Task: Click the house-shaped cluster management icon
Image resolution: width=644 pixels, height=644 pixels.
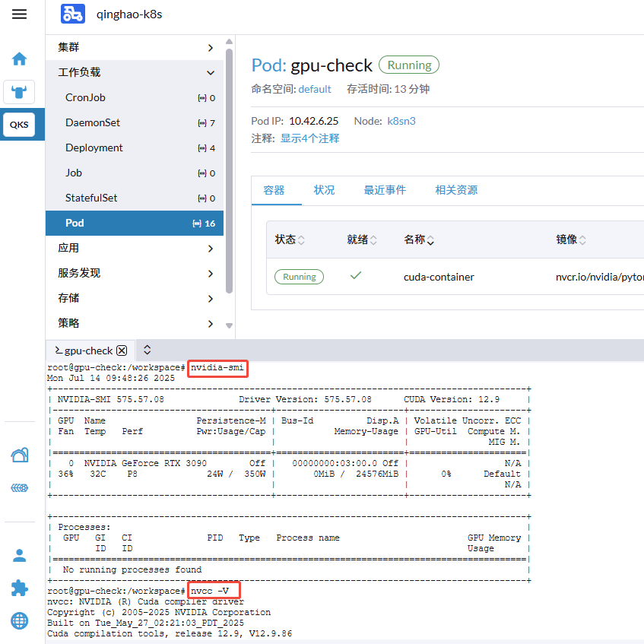Action: (19, 455)
